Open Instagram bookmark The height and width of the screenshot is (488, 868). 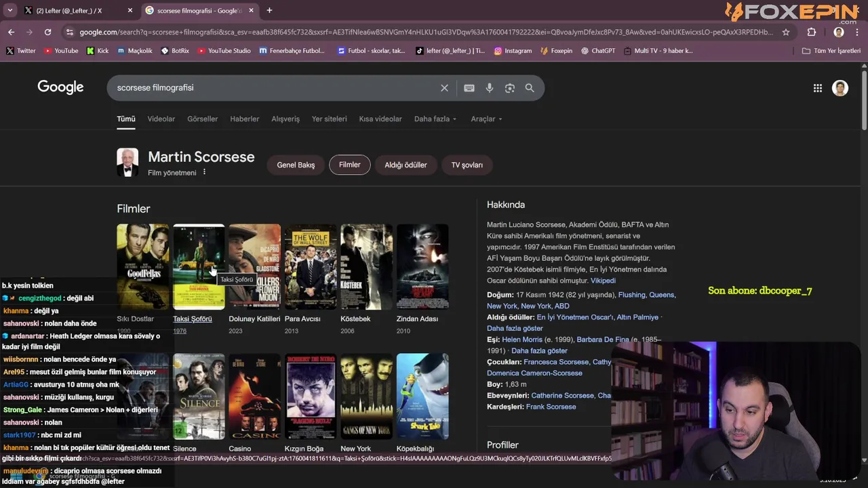513,51
